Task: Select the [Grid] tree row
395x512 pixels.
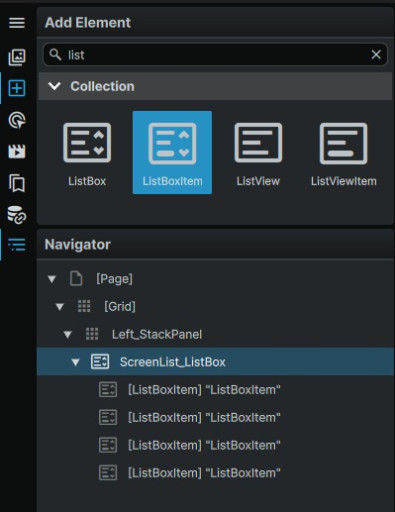Action: pos(215,306)
